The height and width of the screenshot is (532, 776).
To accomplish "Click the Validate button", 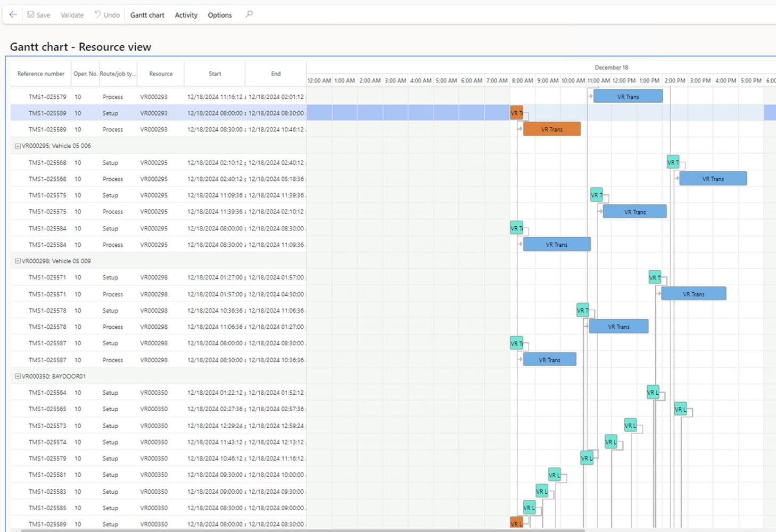I will pyautogui.click(x=72, y=15).
